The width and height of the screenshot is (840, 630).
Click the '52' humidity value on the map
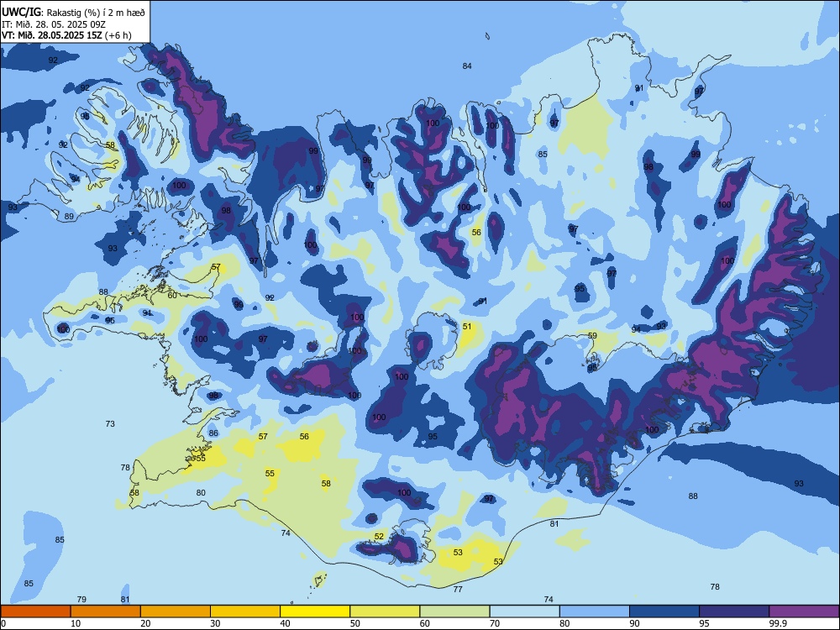[x=380, y=536]
